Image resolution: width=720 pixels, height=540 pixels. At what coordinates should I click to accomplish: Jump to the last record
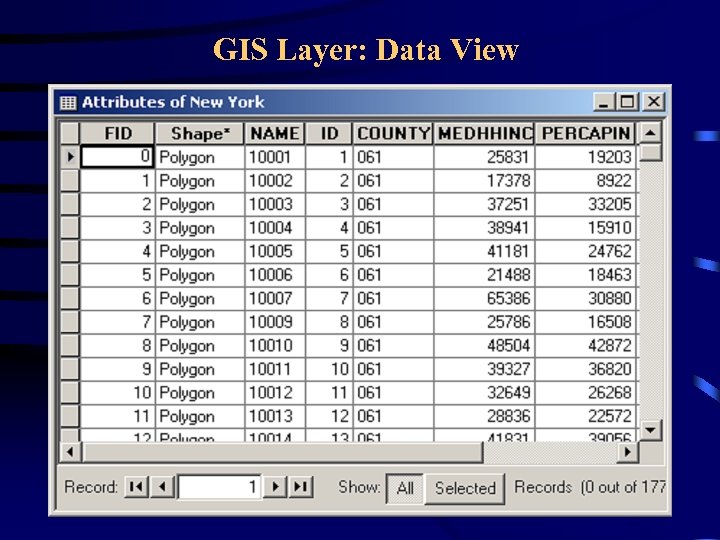pyautogui.click(x=301, y=487)
